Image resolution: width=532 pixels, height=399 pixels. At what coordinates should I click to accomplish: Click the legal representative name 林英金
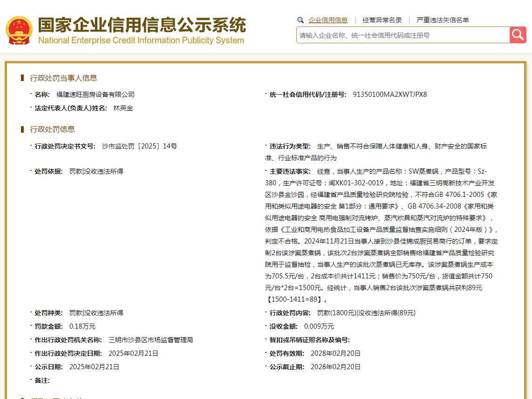point(123,108)
